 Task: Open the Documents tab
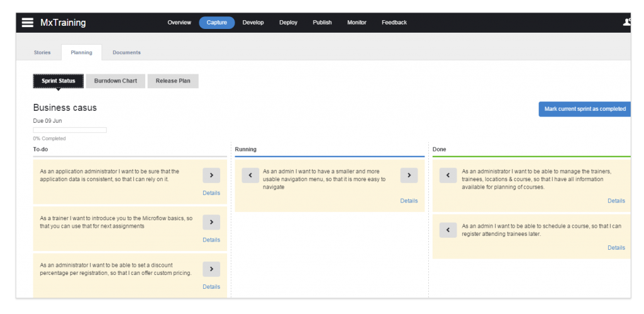(126, 52)
